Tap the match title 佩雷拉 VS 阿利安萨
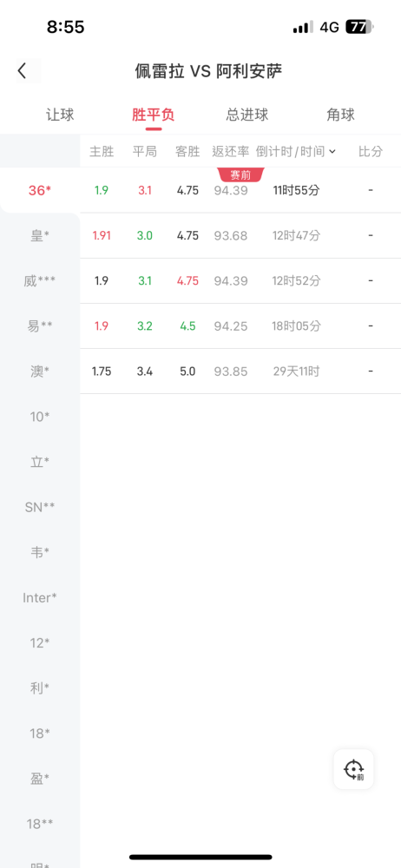The image size is (401, 868). pos(209,71)
